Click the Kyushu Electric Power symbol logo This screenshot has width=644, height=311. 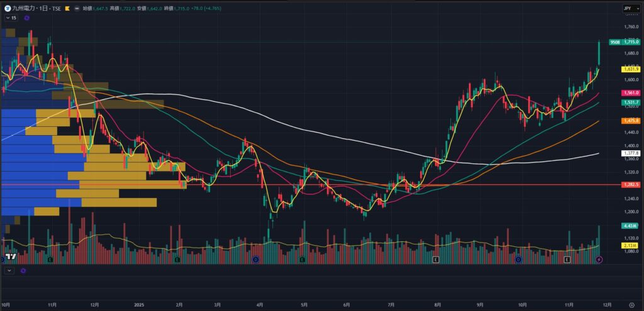(6, 9)
